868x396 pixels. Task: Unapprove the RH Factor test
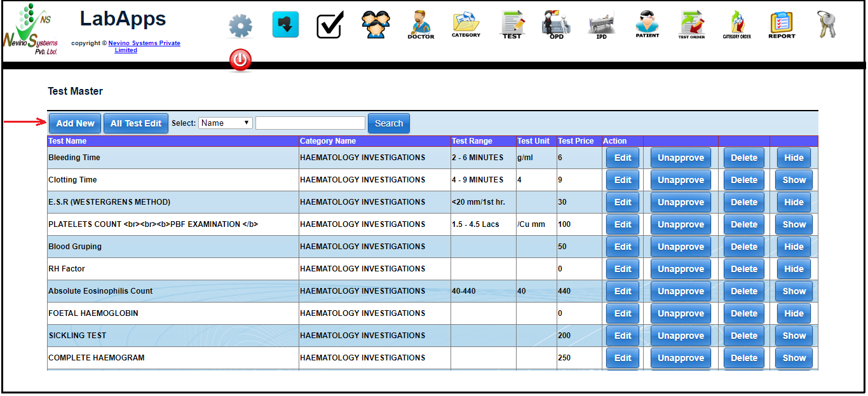click(681, 269)
